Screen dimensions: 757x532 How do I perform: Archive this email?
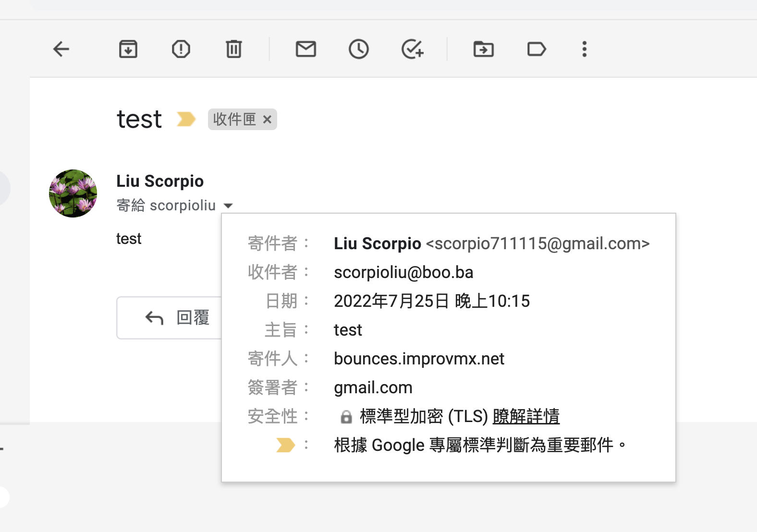tap(128, 49)
